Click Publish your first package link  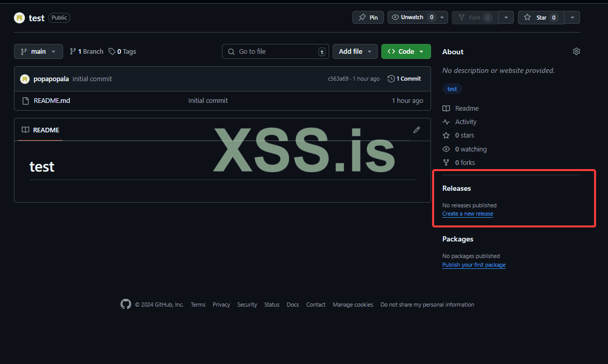[x=474, y=265]
